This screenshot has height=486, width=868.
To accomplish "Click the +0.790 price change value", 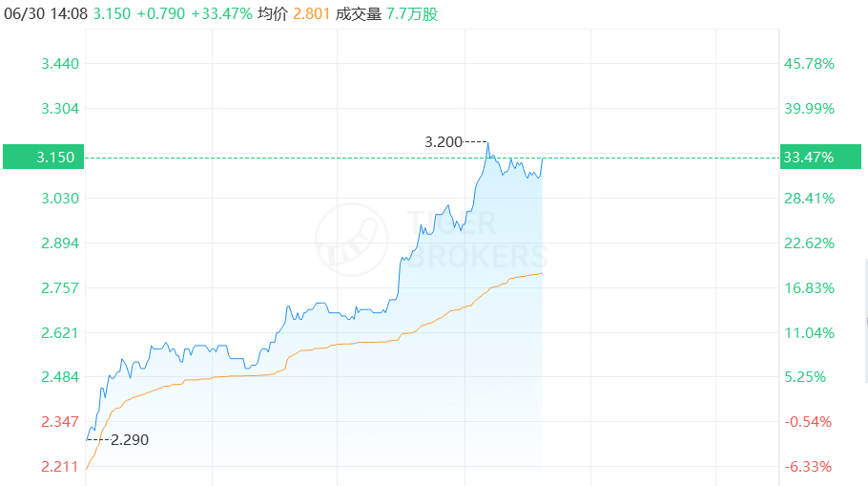I will coord(160,13).
